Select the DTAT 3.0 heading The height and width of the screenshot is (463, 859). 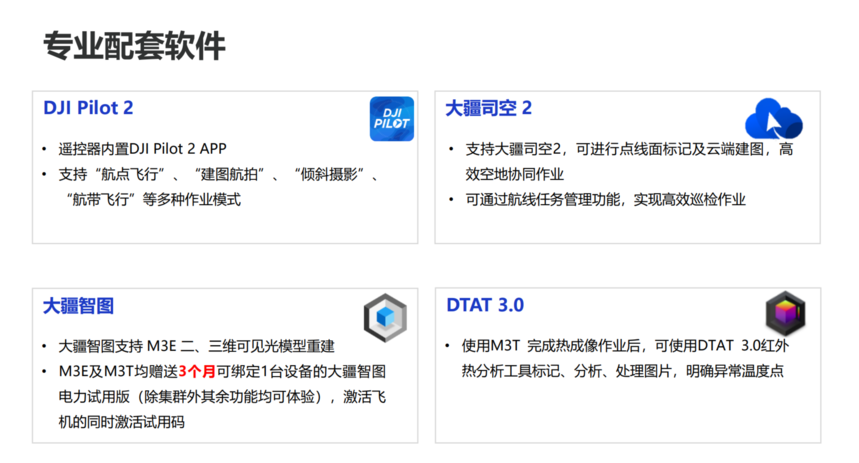pos(485,305)
